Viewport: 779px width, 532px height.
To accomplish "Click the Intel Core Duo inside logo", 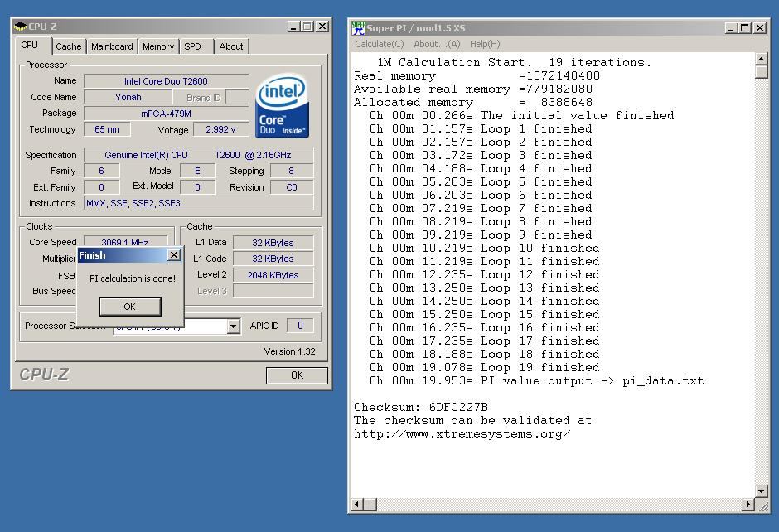I will [x=282, y=106].
